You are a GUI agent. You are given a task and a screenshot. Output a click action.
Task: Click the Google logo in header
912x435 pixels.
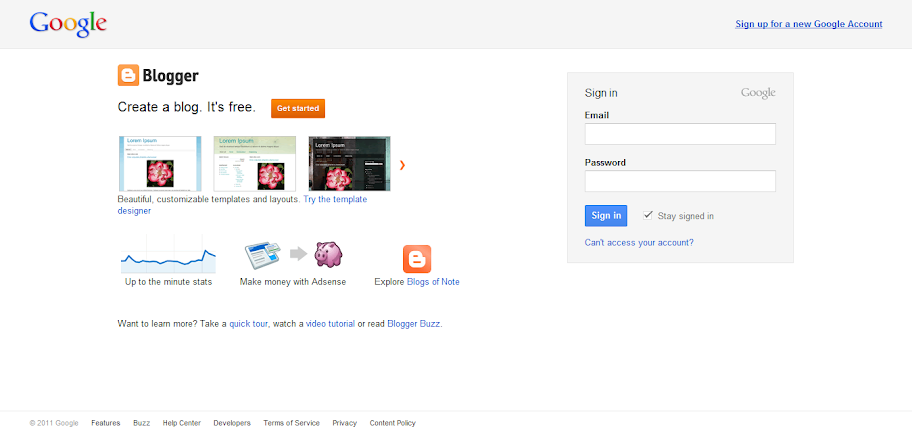[x=68, y=24]
